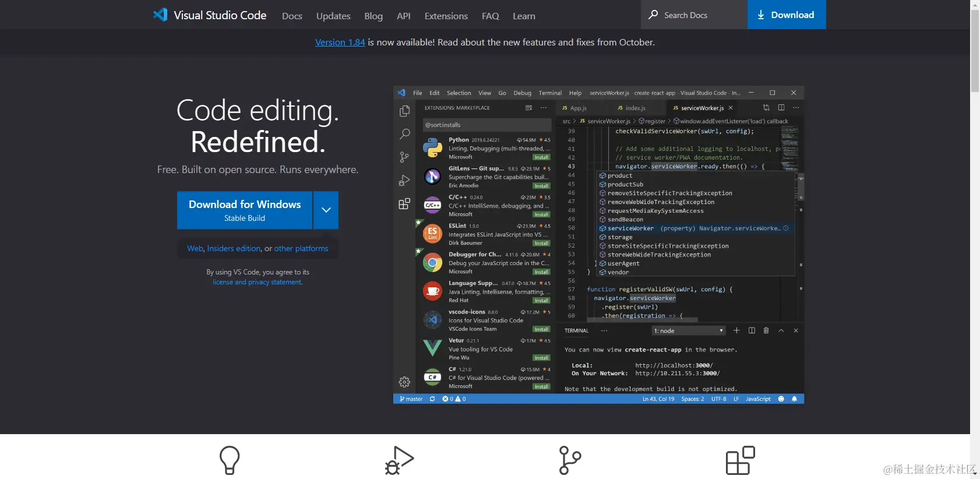Click the ESLint extension icon
The width and height of the screenshot is (980, 479).
pos(432,234)
